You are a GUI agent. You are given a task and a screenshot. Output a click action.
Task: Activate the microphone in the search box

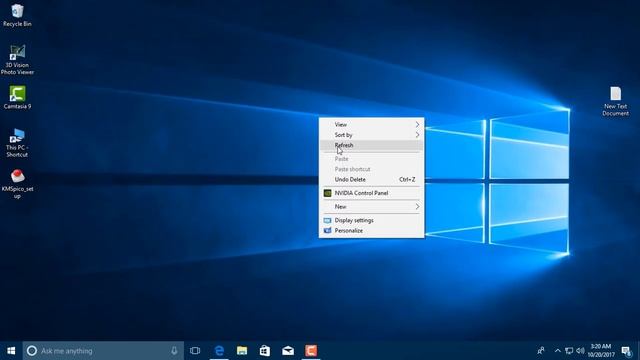(x=174, y=351)
